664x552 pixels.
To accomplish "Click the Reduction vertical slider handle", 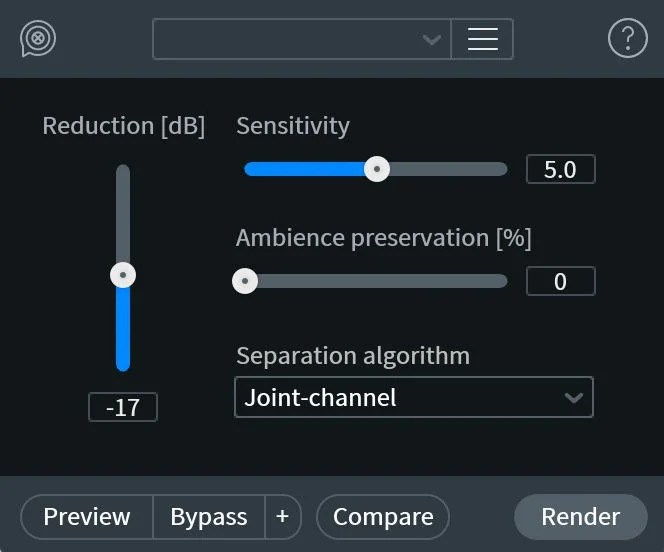I will pyautogui.click(x=123, y=275).
